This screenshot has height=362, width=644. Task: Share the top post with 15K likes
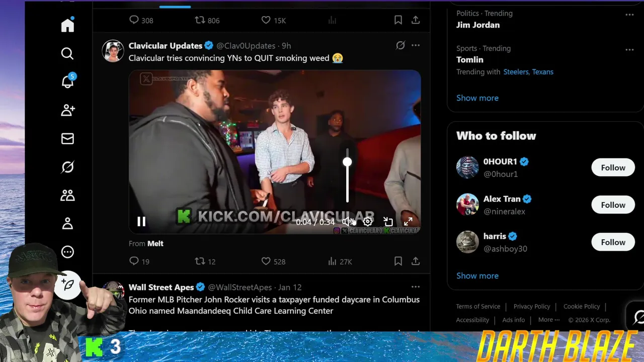pyautogui.click(x=416, y=20)
